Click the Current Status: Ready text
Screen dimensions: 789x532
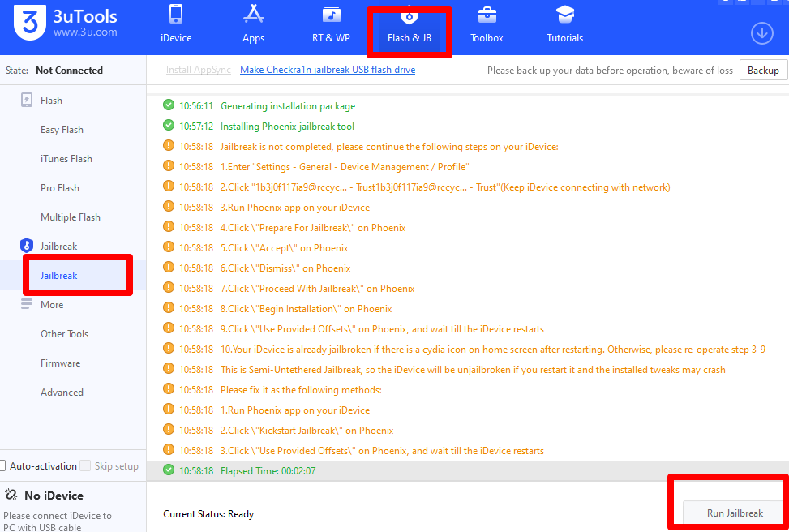tap(208, 514)
